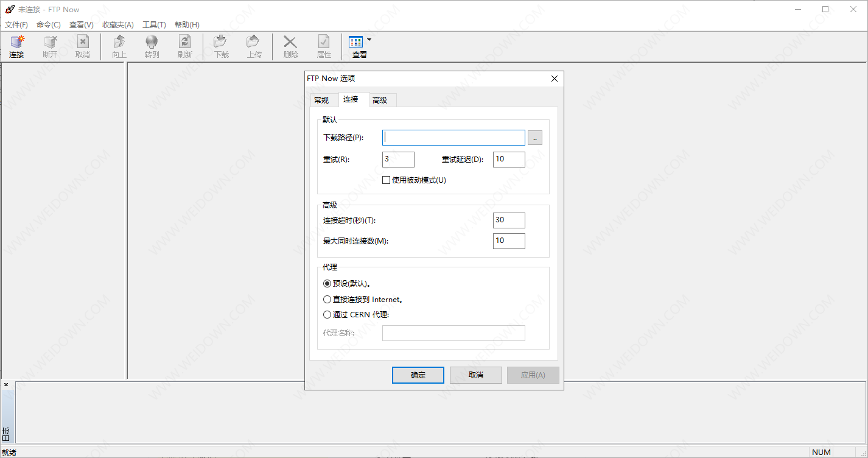868x458 pixels.
Task: Click the 重试(R) value field
Action: coord(398,160)
